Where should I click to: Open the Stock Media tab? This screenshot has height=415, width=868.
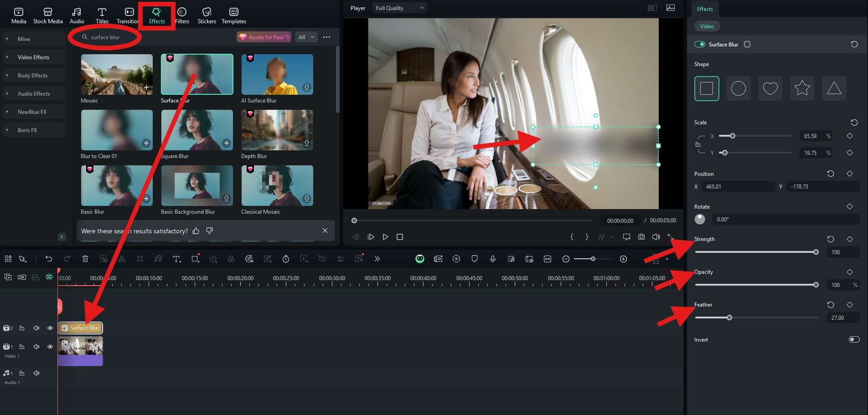[x=48, y=15]
